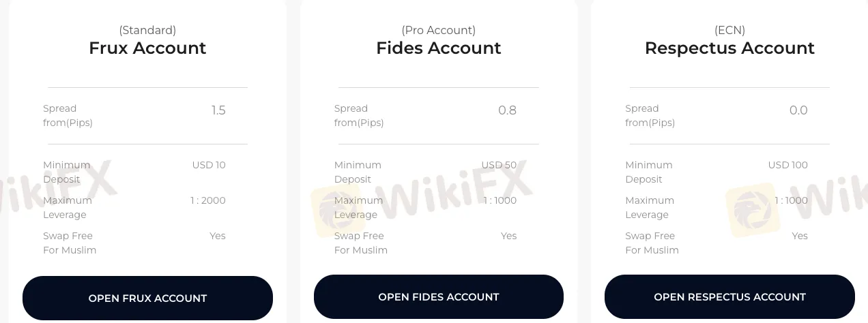The image size is (868, 323).
Task: Click the USD 10 minimum deposit value
Action: 209,165
